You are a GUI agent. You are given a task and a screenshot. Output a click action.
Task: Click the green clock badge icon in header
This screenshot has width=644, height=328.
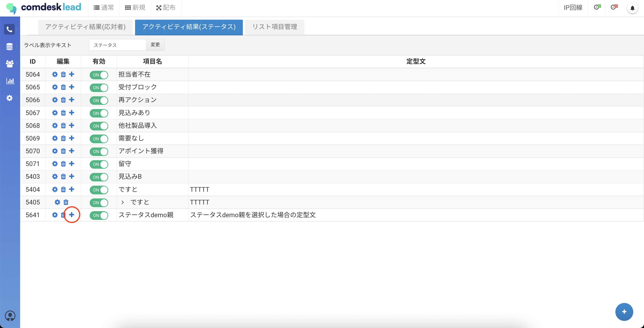(597, 7)
